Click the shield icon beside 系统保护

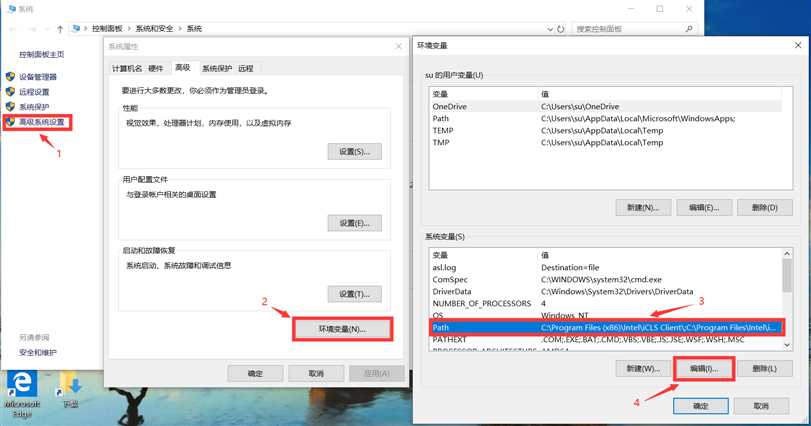pyautogui.click(x=10, y=106)
